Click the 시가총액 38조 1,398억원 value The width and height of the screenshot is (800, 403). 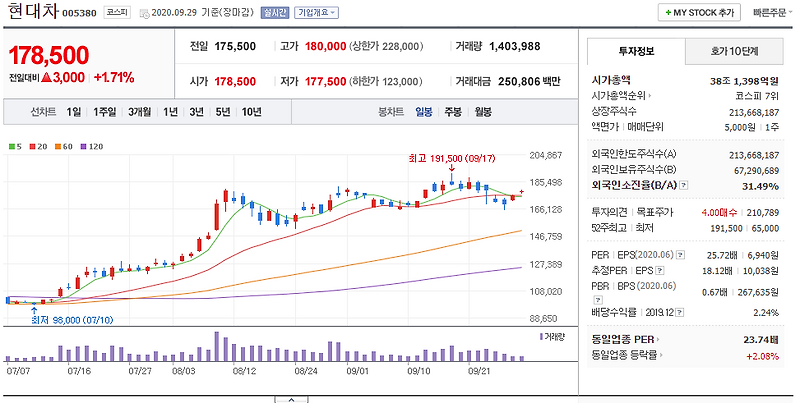coord(744,81)
